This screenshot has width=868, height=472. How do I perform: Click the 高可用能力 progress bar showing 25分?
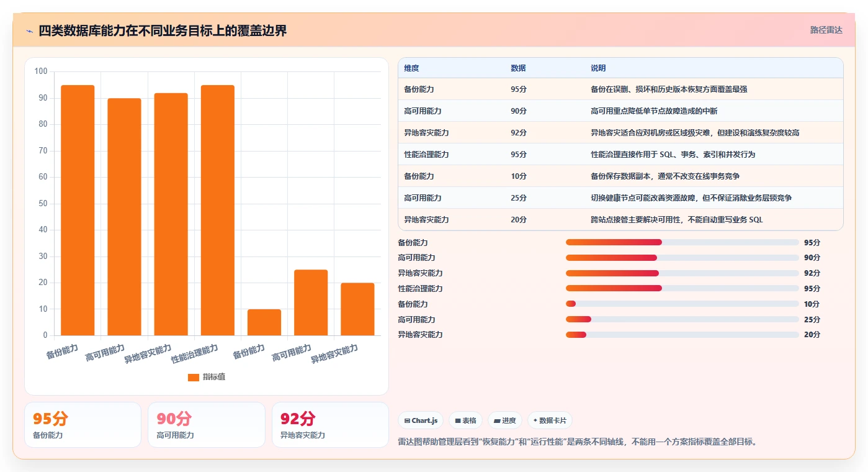click(x=682, y=319)
